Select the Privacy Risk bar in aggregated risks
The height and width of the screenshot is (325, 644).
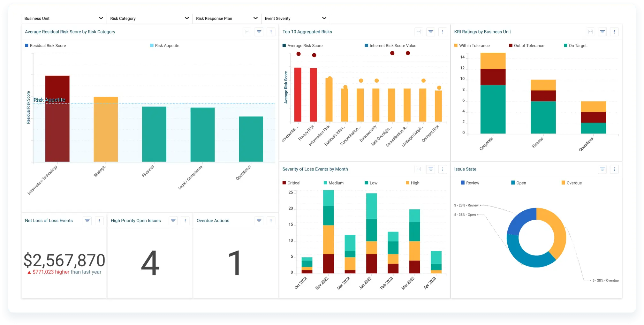coord(314,95)
